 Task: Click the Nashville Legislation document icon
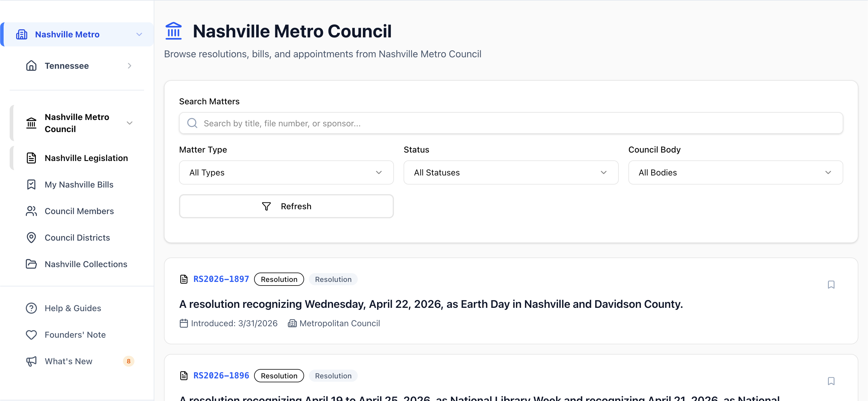point(31,158)
